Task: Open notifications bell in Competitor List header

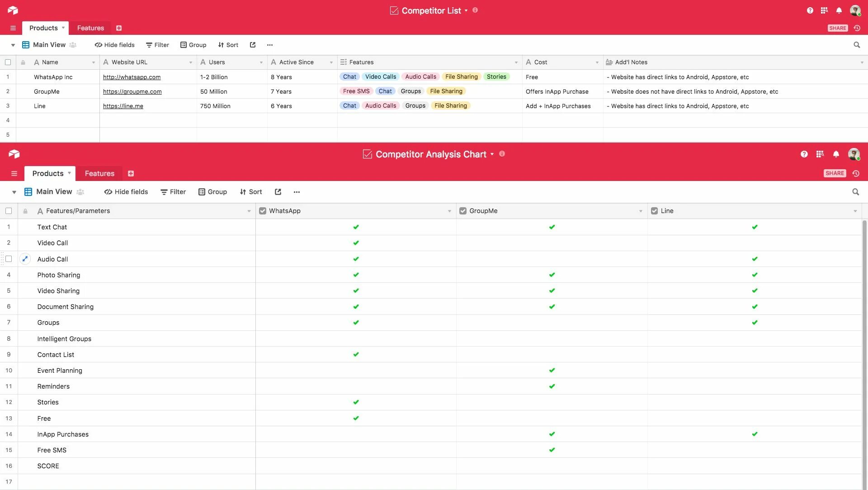Action: [839, 10]
